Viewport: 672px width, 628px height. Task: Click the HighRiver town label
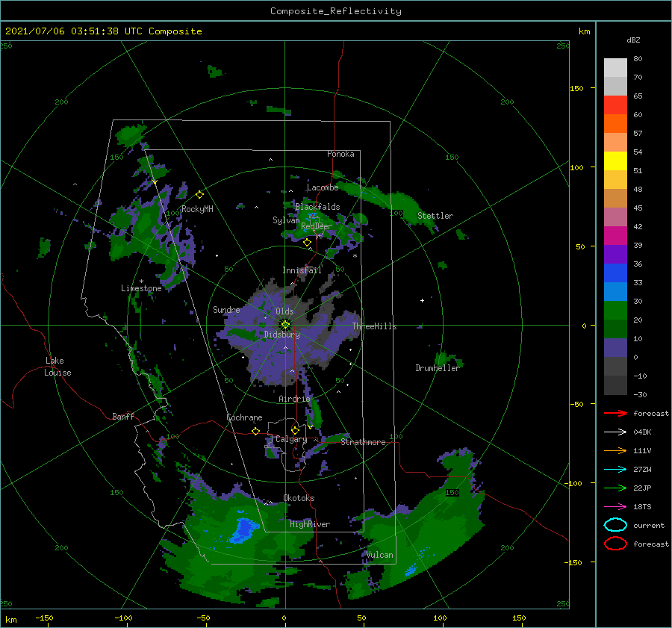[x=309, y=524]
